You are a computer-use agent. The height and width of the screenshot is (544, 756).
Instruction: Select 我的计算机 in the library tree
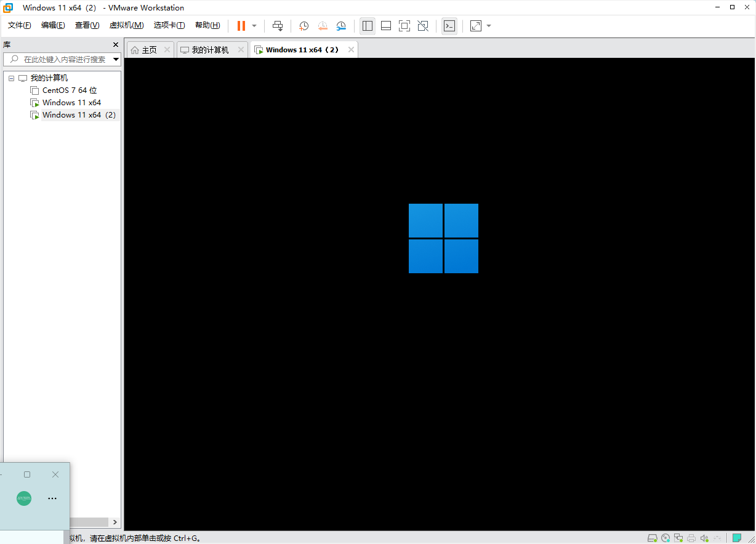[x=49, y=78]
